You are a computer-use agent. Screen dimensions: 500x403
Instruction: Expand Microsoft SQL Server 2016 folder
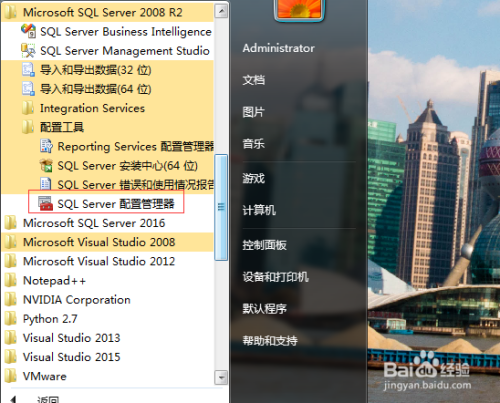(x=107, y=223)
